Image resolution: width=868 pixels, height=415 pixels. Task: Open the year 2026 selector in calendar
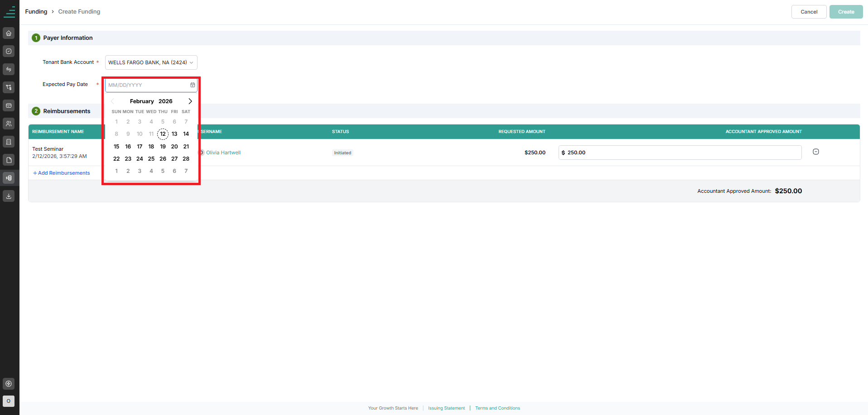click(165, 101)
